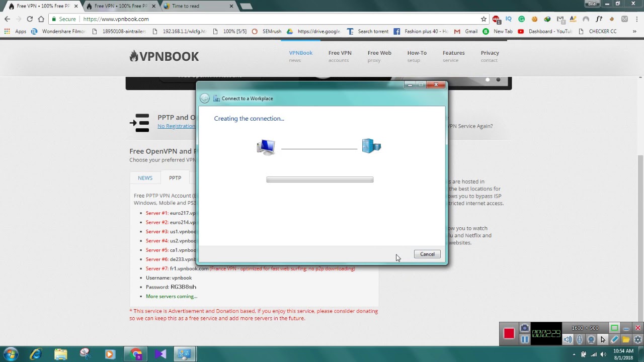The width and height of the screenshot is (644, 362).
Task: Switch to the second Free VPN tab
Action: [121, 6]
